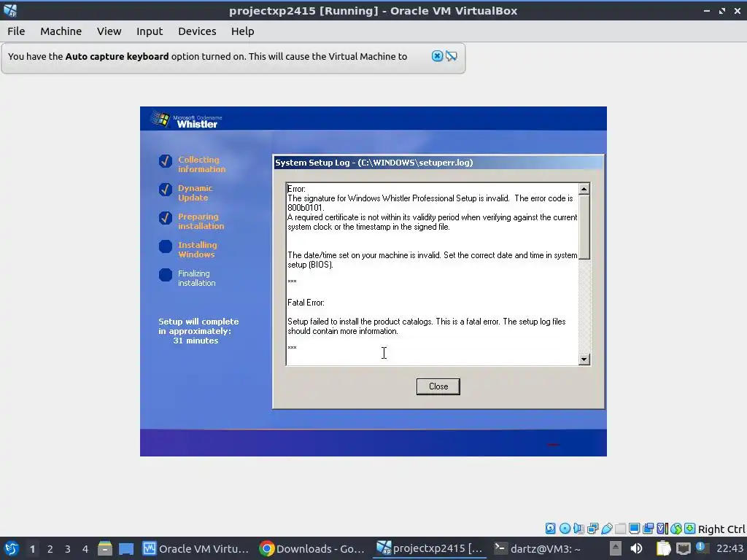Screen dimensions: 747x560
Task: Click the Finalizing installation step bullet
Action: click(x=166, y=275)
